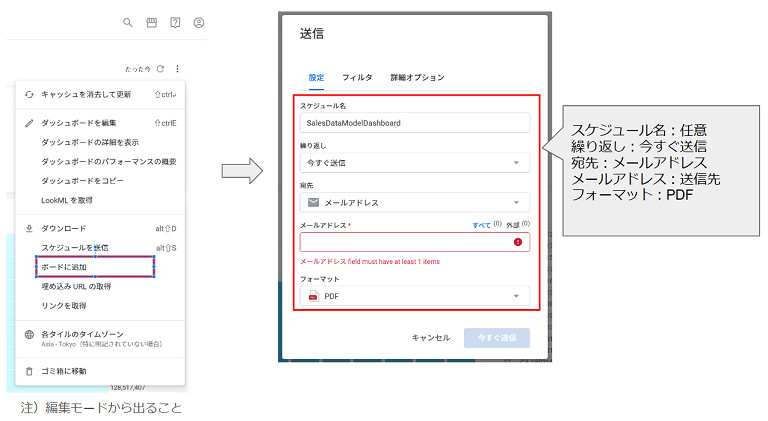Click the たった今 timestamp text

pyautogui.click(x=138, y=70)
